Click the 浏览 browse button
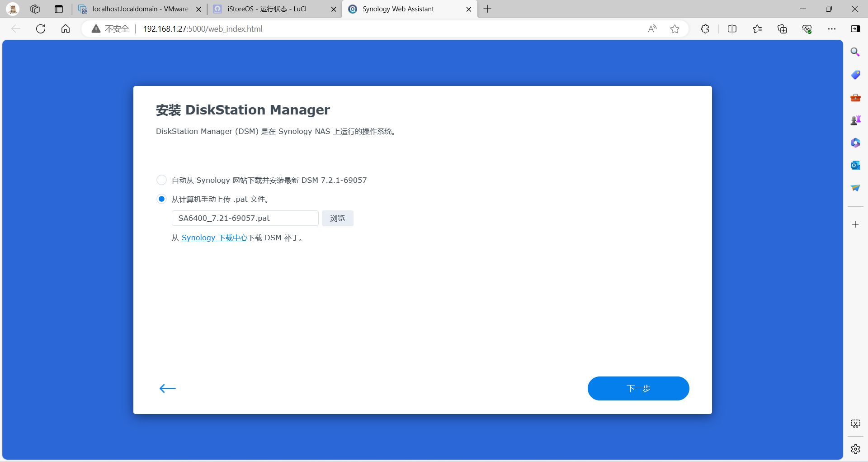Screen dimensions: 868x462 click(x=337, y=218)
